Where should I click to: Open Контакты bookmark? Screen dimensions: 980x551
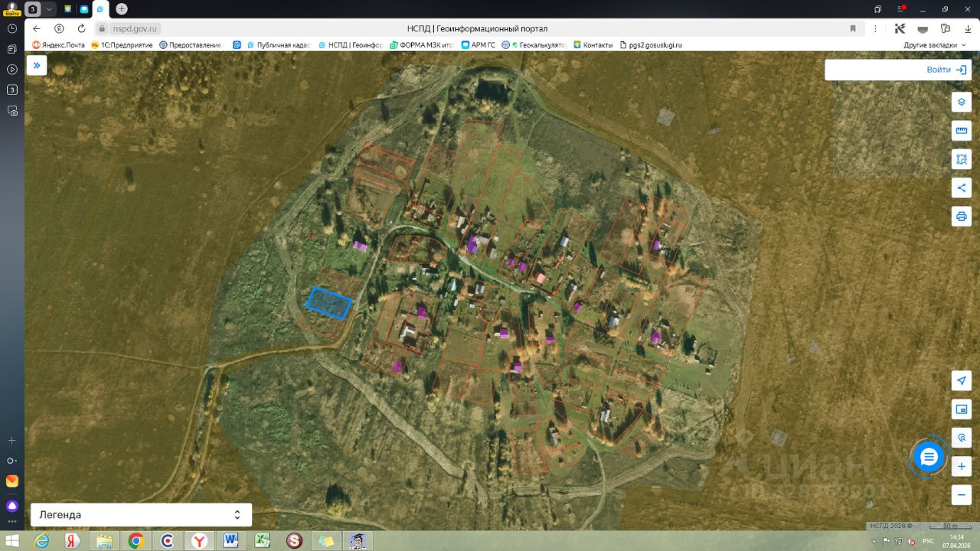(593, 45)
